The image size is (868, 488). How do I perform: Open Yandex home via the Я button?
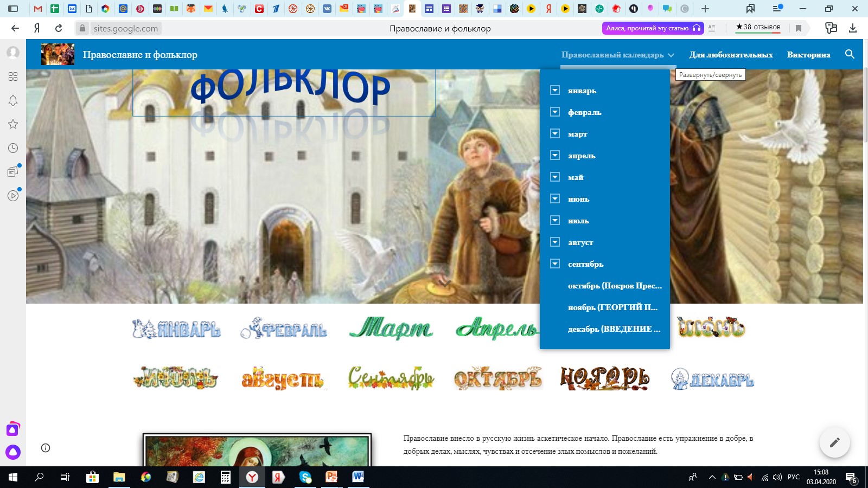(x=37, y=28)
